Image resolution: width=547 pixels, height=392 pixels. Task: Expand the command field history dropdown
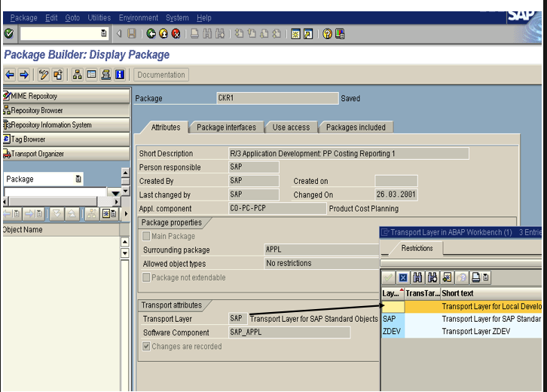[103, 34]
